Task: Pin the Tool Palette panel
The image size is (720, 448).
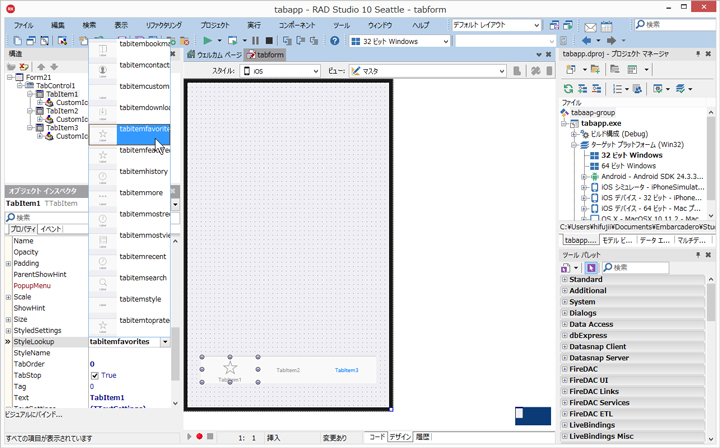Action: (x=698, y=255)
